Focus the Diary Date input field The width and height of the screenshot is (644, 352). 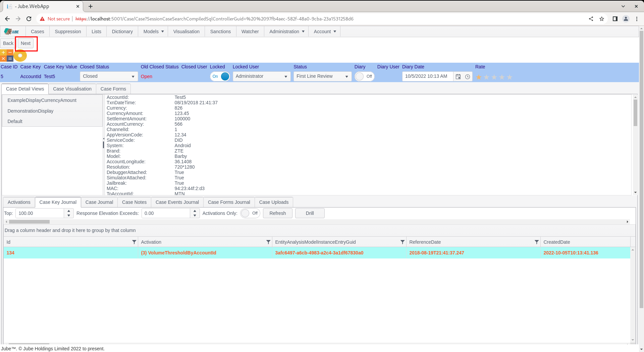point(428,76)
